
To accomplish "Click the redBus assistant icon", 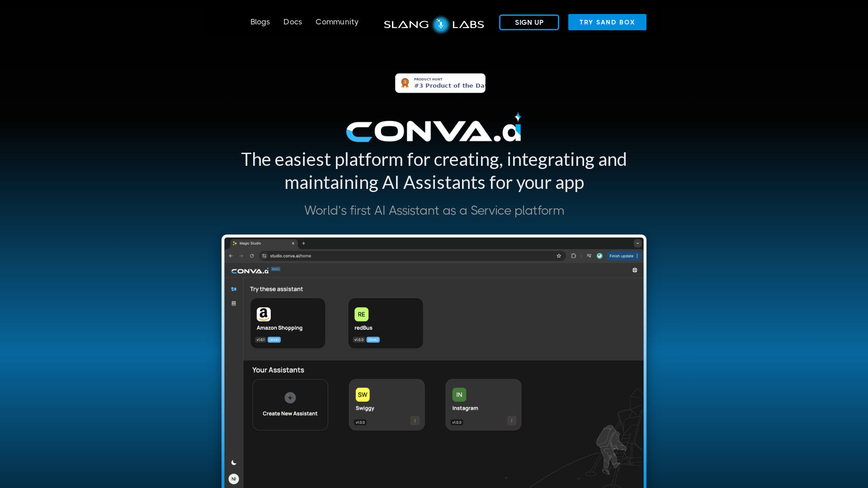I will 361,314.
